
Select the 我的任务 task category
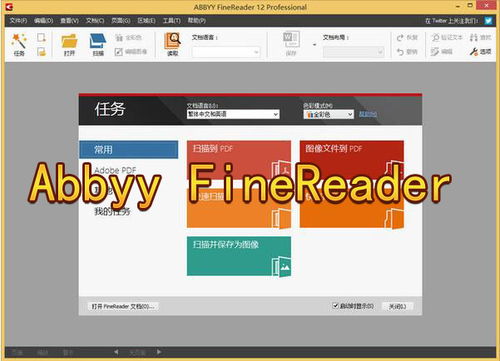pyautogui.click(x=112, y=211)
